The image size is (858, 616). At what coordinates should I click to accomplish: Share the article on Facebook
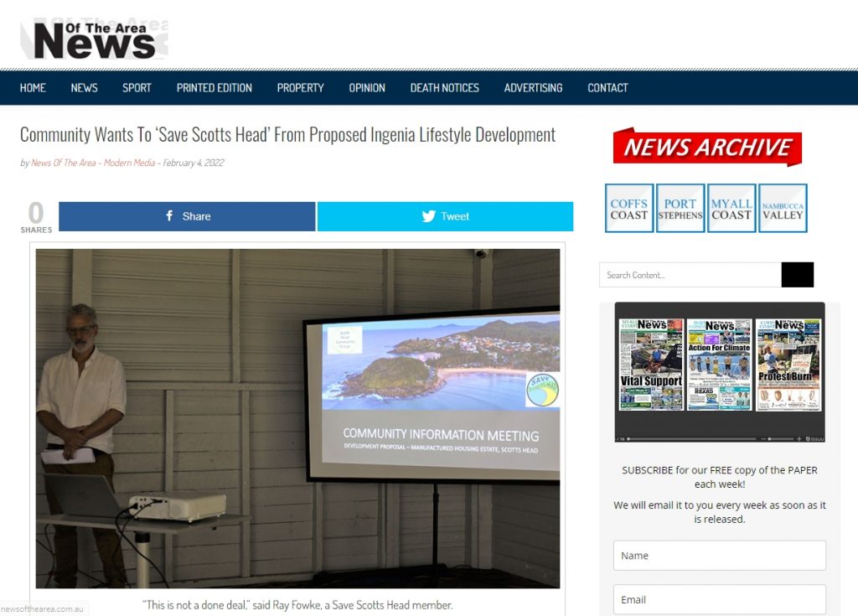(x=187, y=216)
